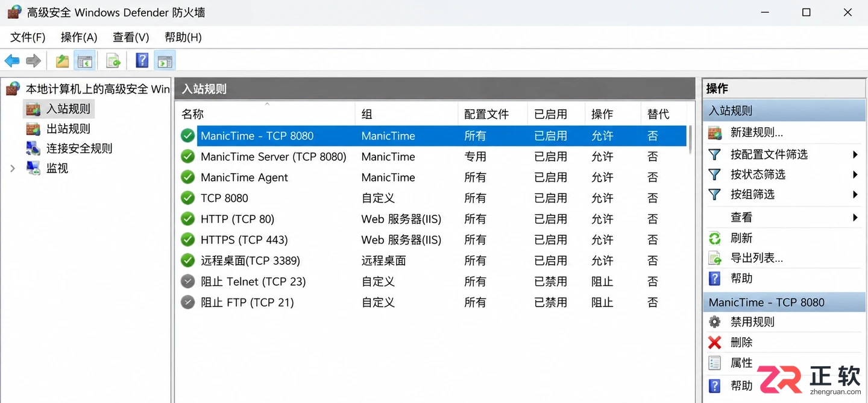The height and width of the screenshot is (403, 868).
Task: Click the green check icon for HTTP (TCP 80)
Action: [188, 219]
